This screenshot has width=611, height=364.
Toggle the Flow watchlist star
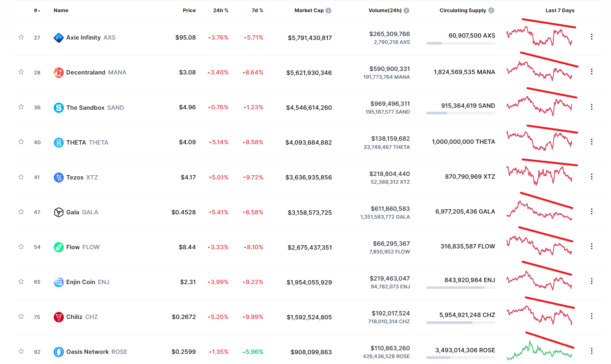click(x=21, y=247)
